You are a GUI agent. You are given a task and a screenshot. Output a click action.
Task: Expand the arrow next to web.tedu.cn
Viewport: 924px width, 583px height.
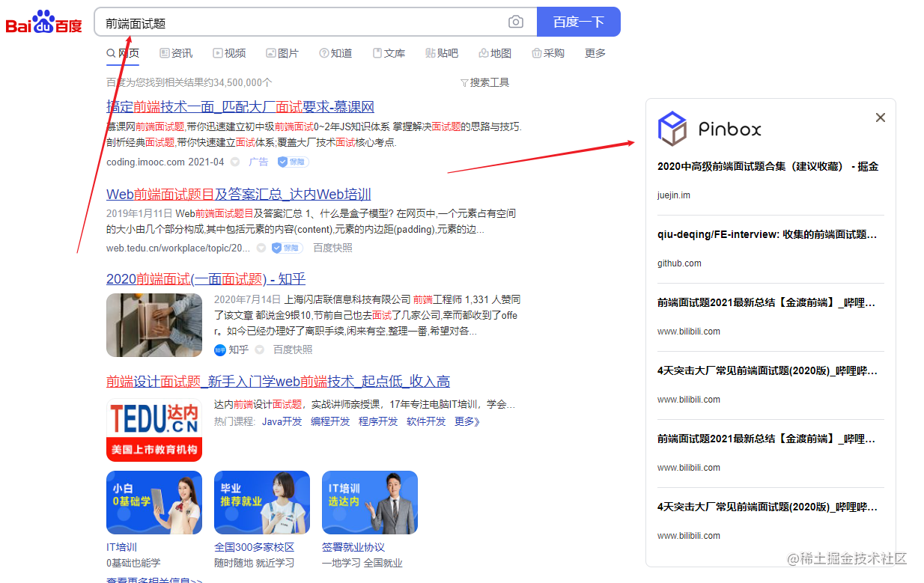(x=261, y=248)
